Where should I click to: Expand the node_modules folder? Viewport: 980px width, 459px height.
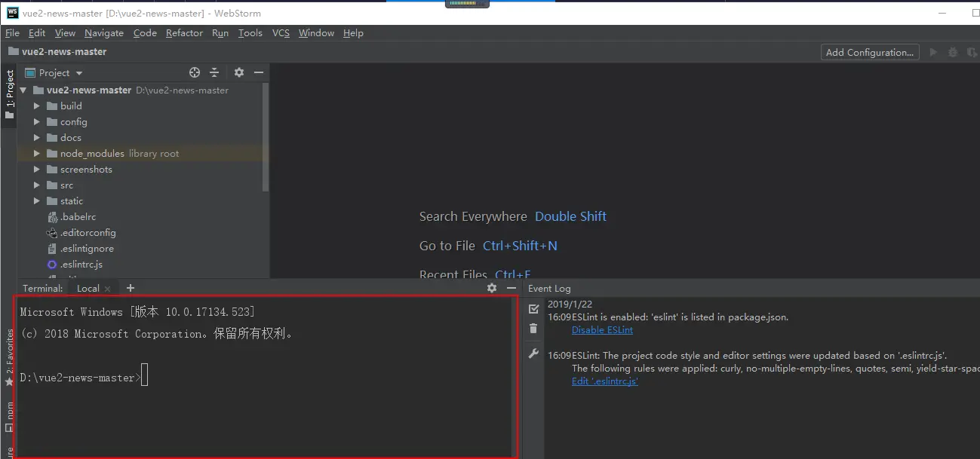point(36,153)
